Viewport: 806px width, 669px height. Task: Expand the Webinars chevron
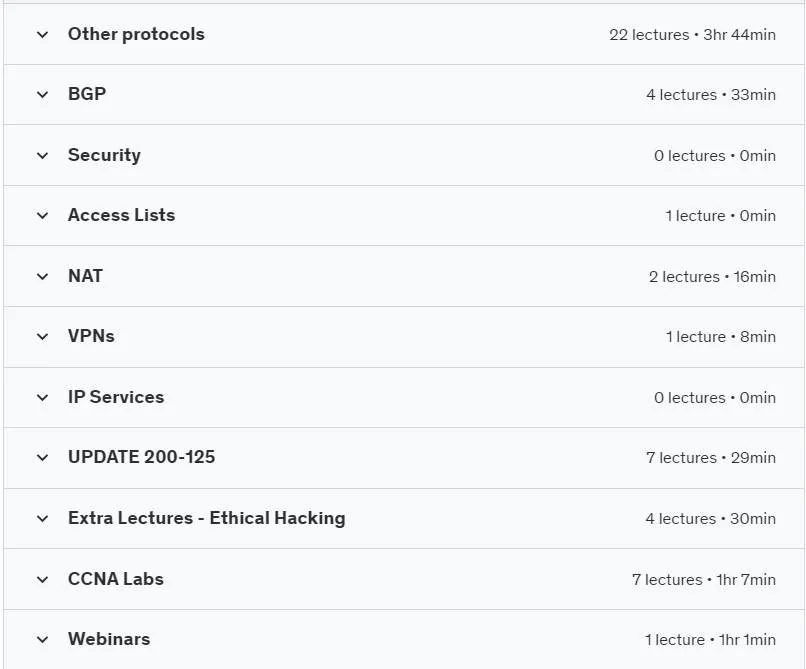[43, 640]
